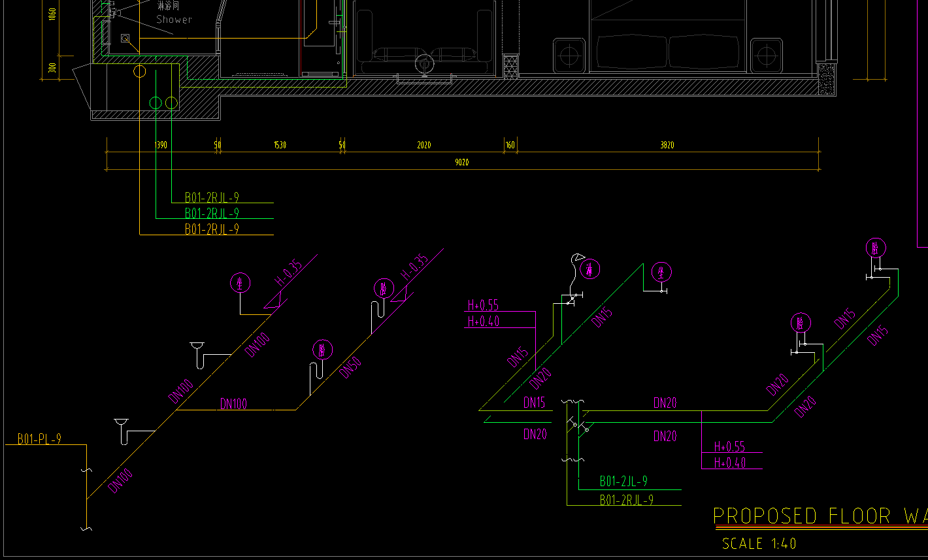Click the magenta 淋 fixture tag circle
Viewport: 928px width, 560px height.
[x=590, y=269]
